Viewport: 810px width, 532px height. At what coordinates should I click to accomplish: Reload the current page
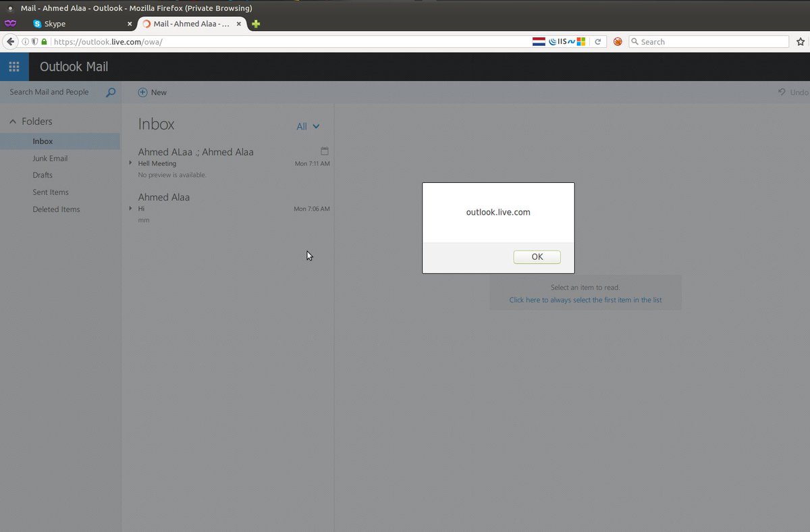click(x=597, y=42)
